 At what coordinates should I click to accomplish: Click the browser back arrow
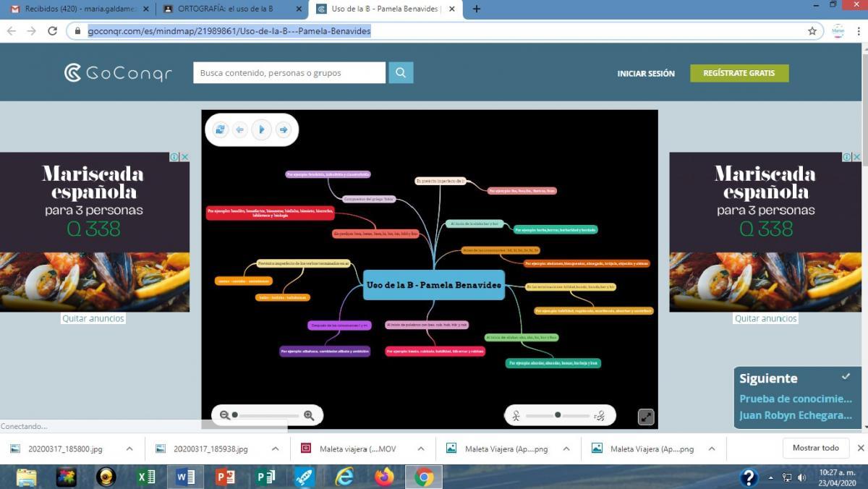12,31
